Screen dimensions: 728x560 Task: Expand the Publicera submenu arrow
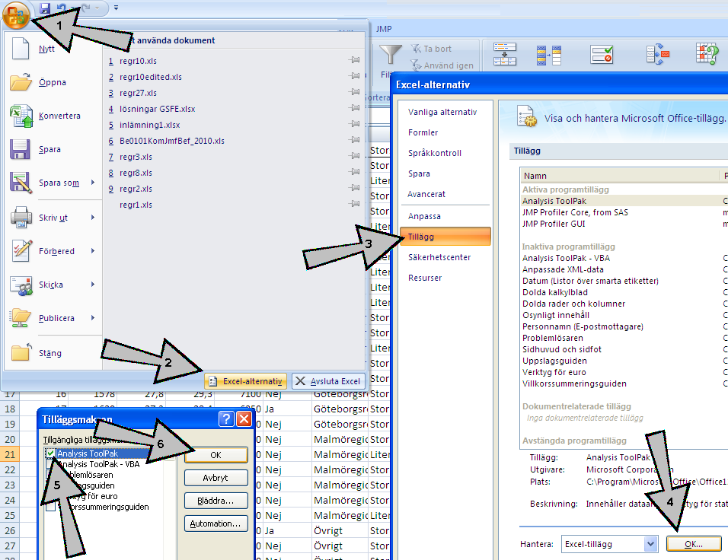[93, 318]
